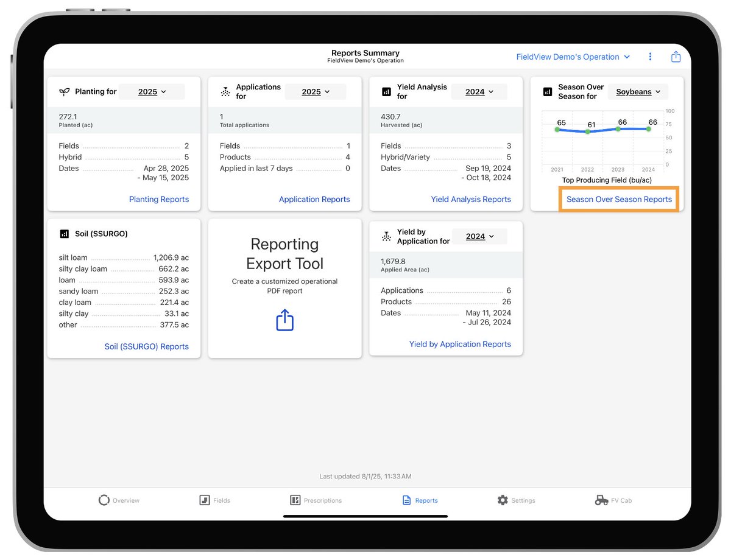Tap the Settings gear icon in bottom bar
The height and width of the screenshot is (560, 731).
point(503,500)
